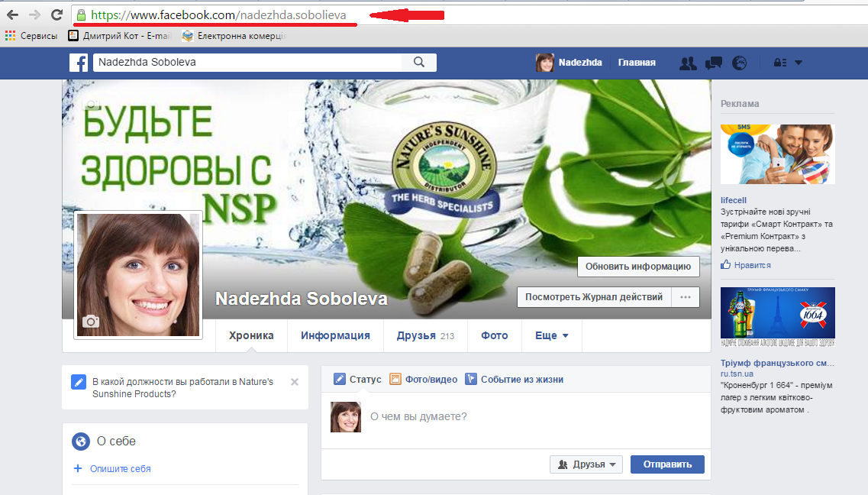Select Событие из жизни composer tab
Image resolution: width=868 pixels, height=495 pixels.
point(515,380)
